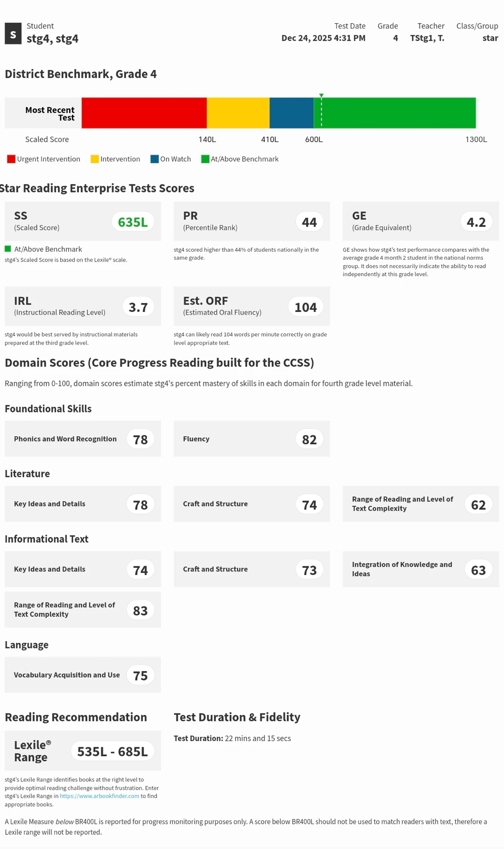Click the blue On Watch legend square
The height and width of the screenshot is (849, 504).
click(154, 159)
